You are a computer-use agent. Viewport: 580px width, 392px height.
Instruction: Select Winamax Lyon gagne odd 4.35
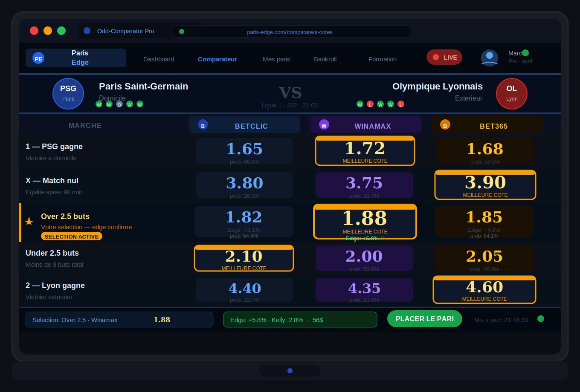tap(364, 290)
